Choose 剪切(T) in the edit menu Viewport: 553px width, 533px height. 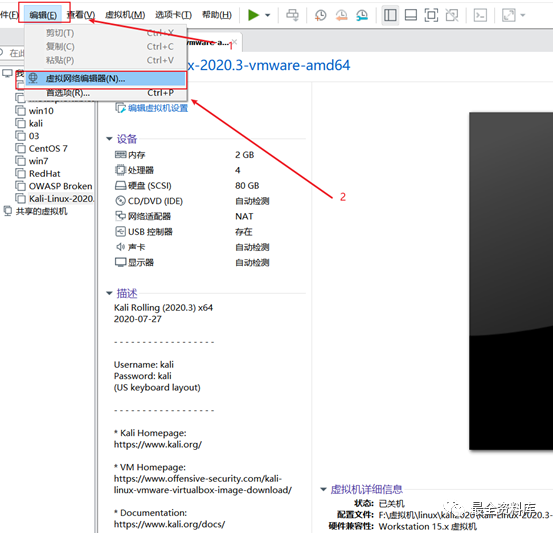point(105,33)
